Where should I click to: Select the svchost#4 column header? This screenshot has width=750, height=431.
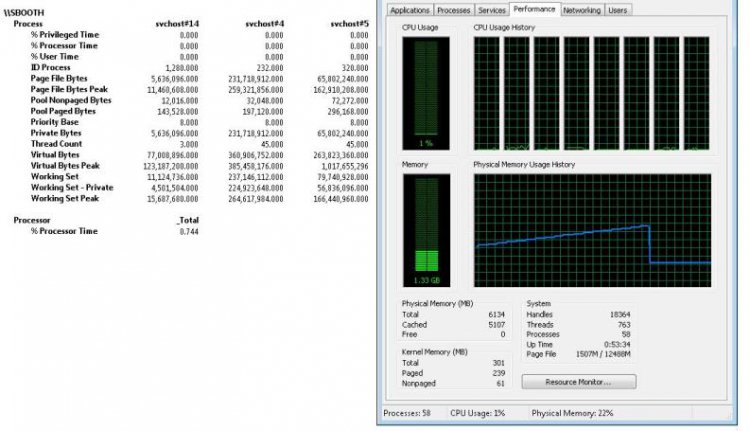pos(265,23)
